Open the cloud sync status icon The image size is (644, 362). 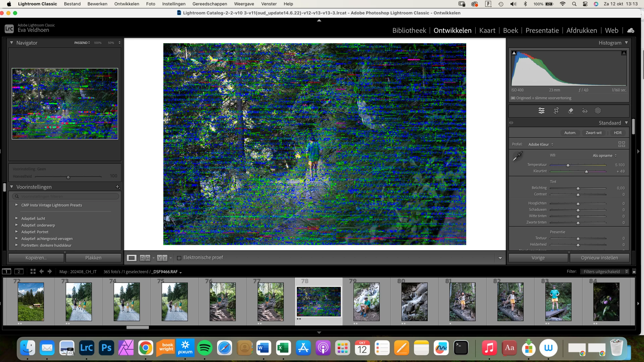[631, 31]
